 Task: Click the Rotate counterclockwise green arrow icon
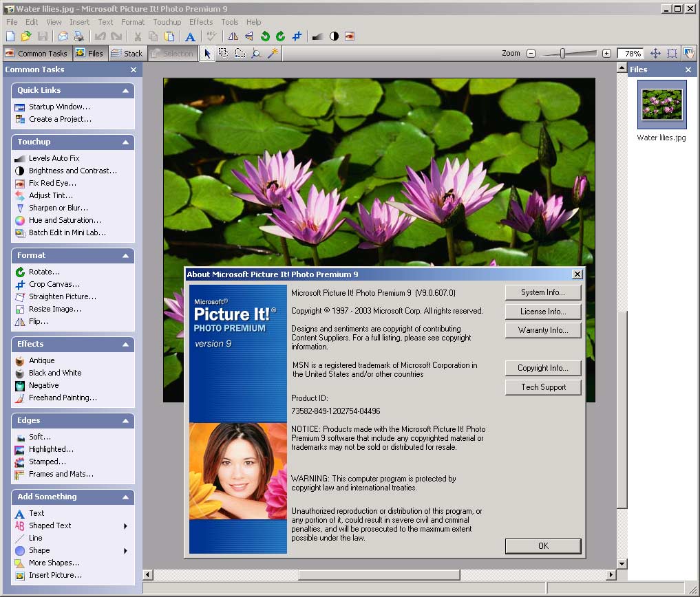265,36
